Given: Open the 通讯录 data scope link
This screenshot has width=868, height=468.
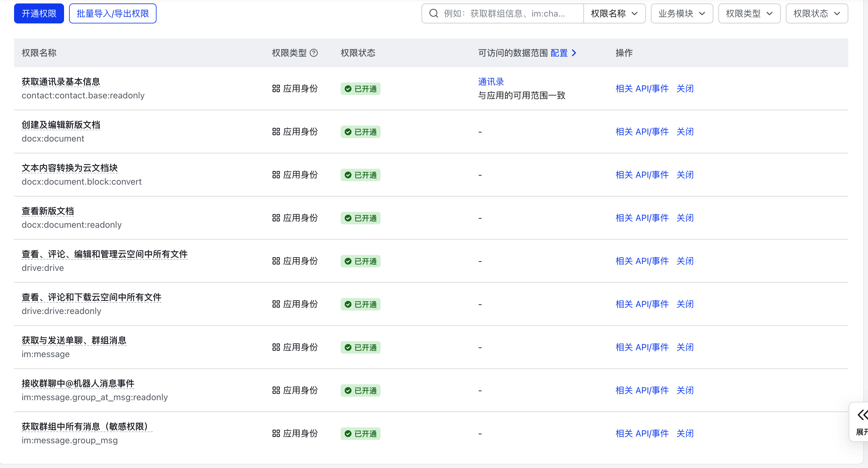Looking at the screenshot, I should pyautogui.click(x=491, y=82).
